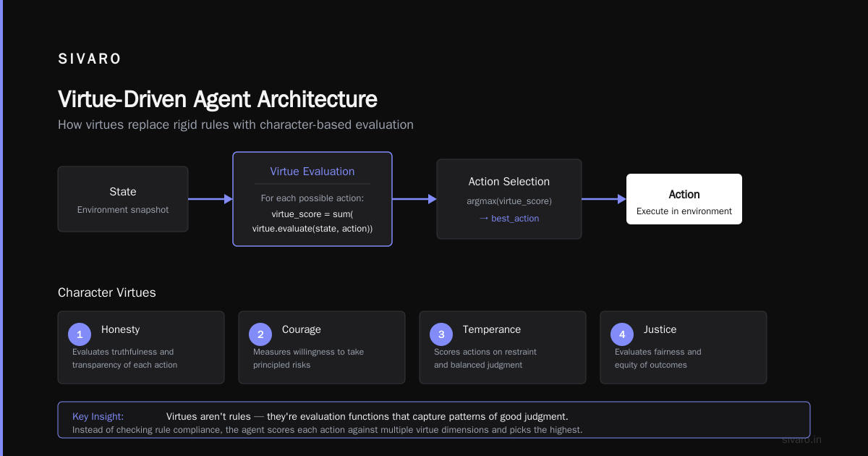Click the number 1 Honesty badge

tap(80, 334)
